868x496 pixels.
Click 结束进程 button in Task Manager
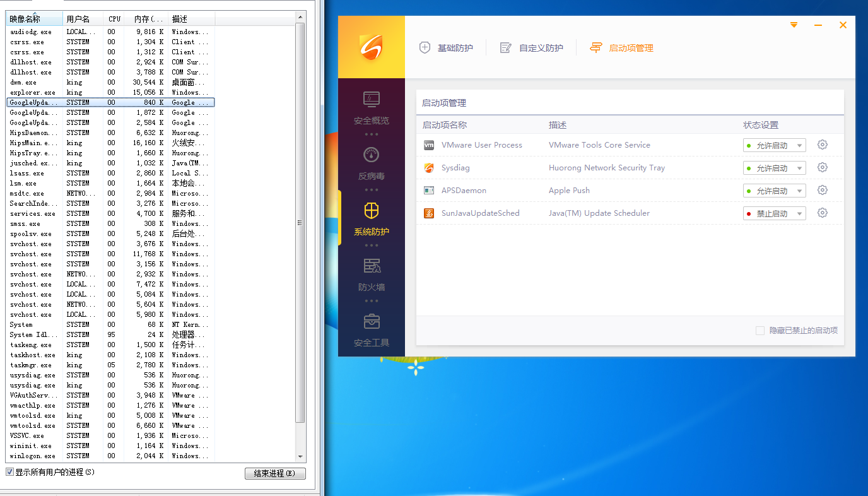275,473
